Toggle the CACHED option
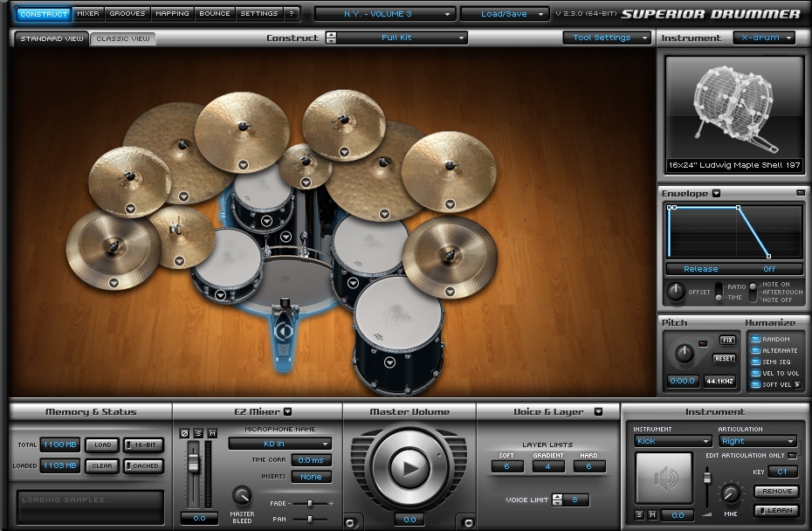The width and height of the screenshot is (812, 531). pyautogui.click(x=142, y=465)
